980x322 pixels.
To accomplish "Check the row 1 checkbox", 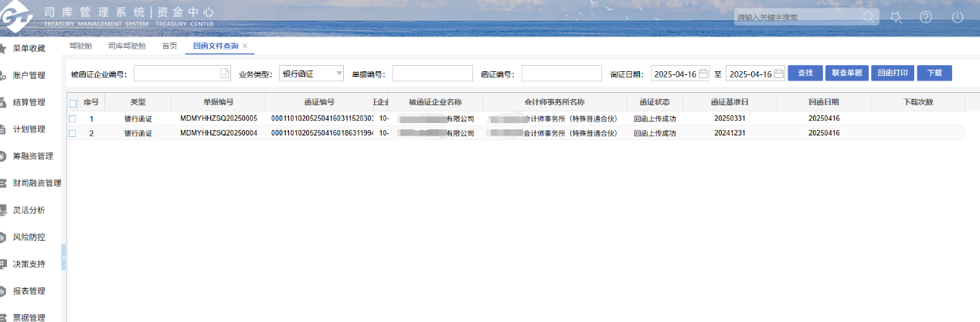I will 73,119.
